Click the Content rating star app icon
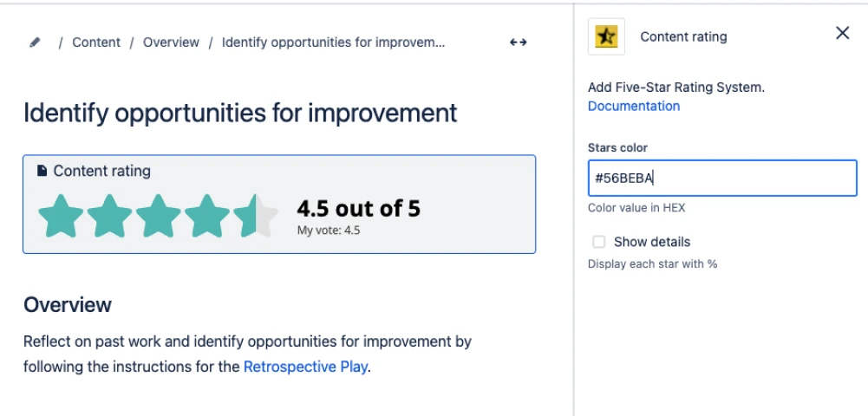The height and width of the screenshot is (416, 868). pyautogui.click(x=606, y=36)
